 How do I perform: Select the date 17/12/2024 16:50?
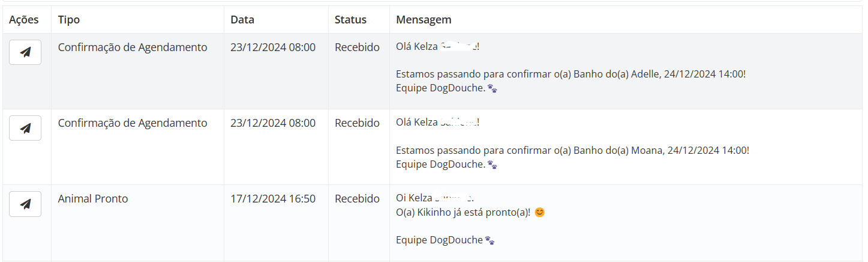point(273,199)
